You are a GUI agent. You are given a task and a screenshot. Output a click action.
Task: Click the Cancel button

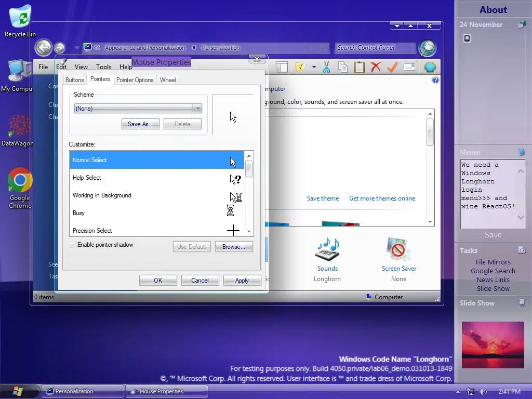click(200, 281)
